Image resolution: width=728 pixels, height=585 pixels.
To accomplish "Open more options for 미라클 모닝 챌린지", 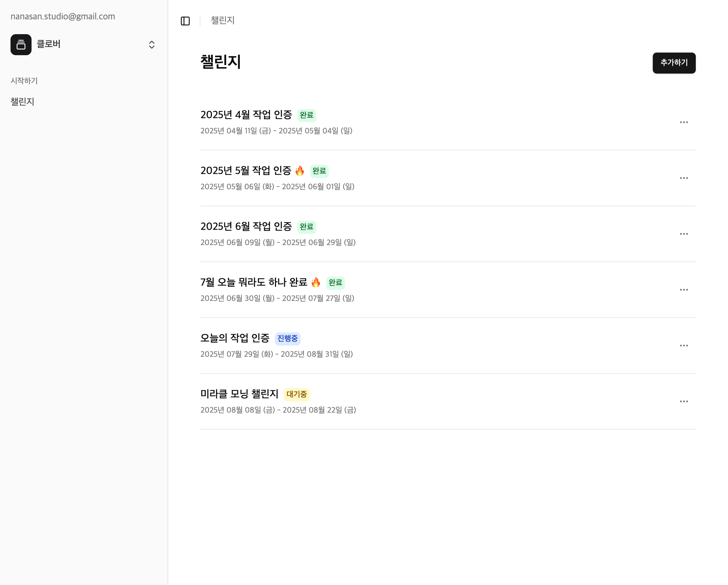I will (683, 401).
